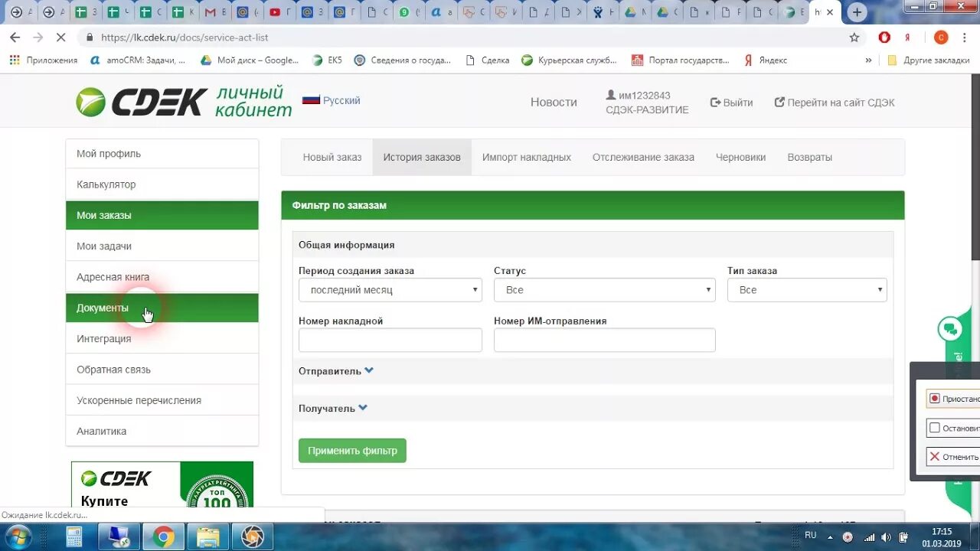Open Ускоренные перечисления in the sidebar
980x551 pixels.
(162, 400)
